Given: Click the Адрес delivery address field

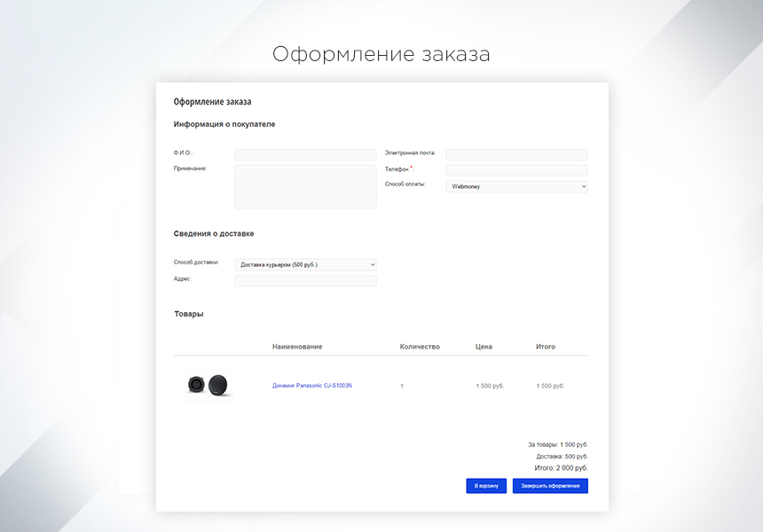Looking at the screenshot, I should (x=305, y=278).
